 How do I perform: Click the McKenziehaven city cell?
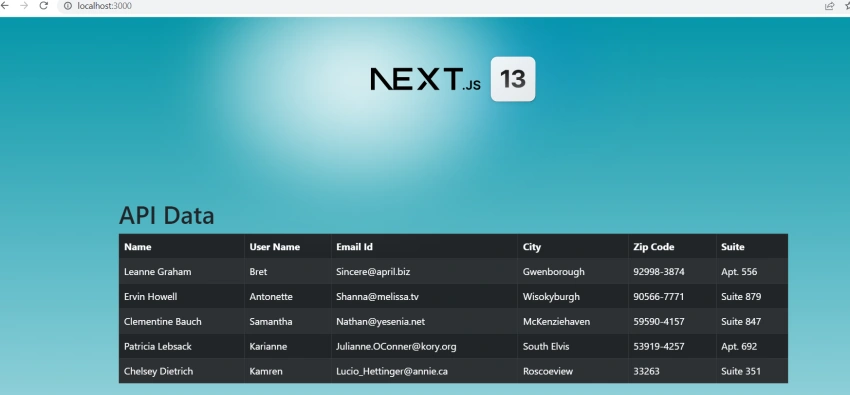coord(573,321)
